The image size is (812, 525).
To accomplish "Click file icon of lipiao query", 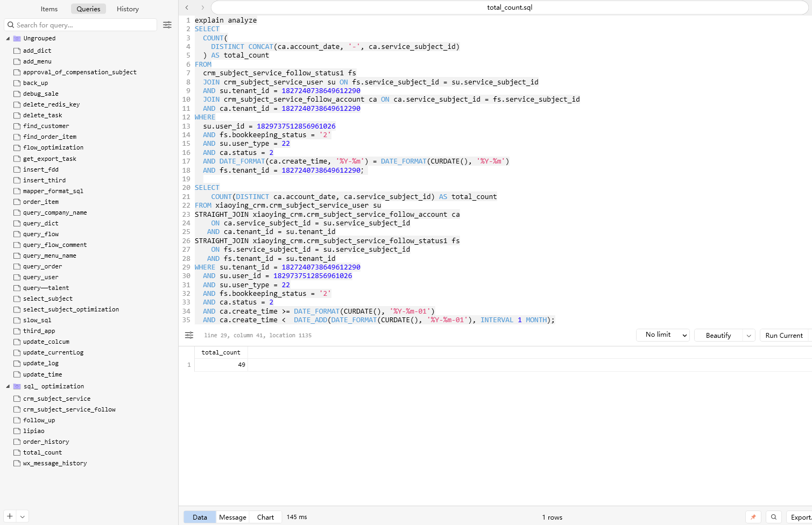I will coord(17,431).
